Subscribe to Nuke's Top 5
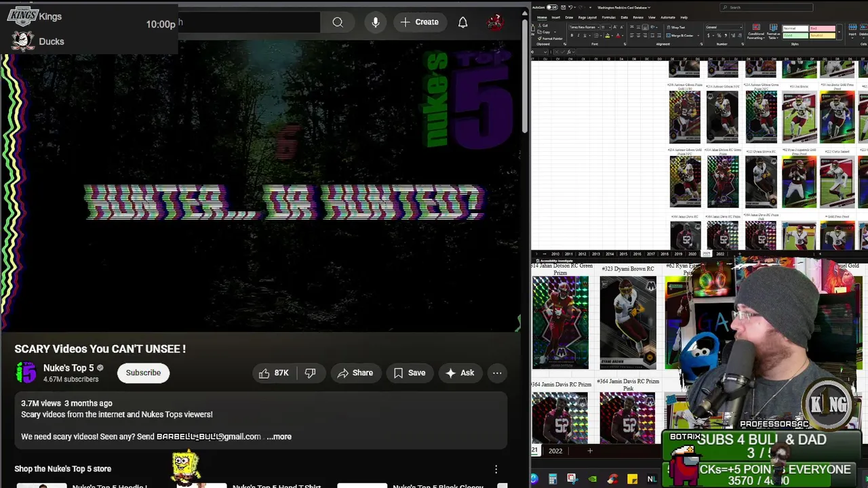Screen dimensions: 868x488 pos(143,373)
